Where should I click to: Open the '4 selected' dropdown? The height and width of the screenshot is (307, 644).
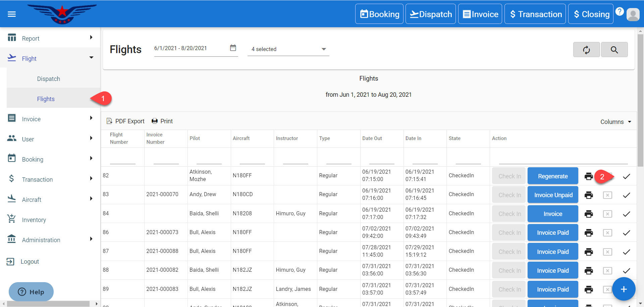click(x=288, y=49)
